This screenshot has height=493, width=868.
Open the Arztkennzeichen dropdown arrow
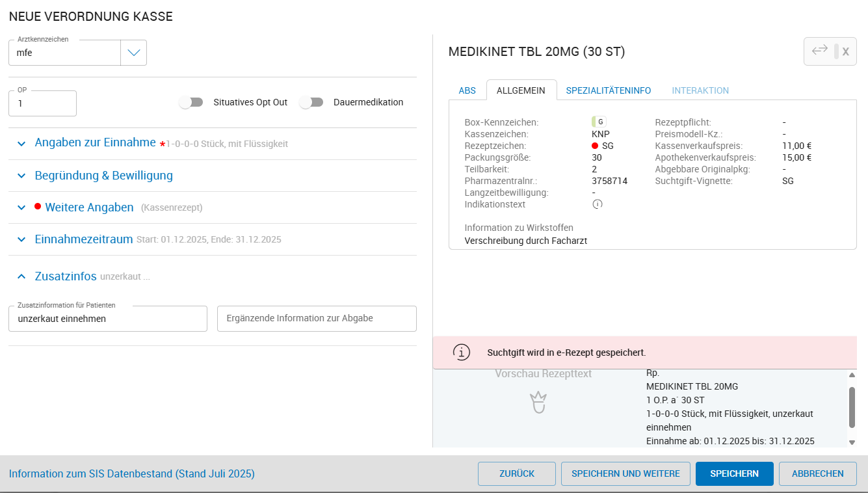(x=133, y=53)
